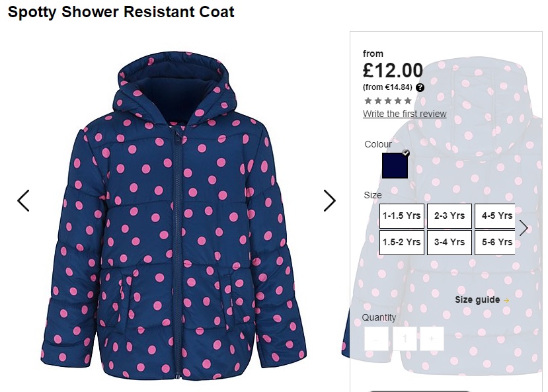Choose the 1.5-2 Yrs size option

tap(401, 243)
